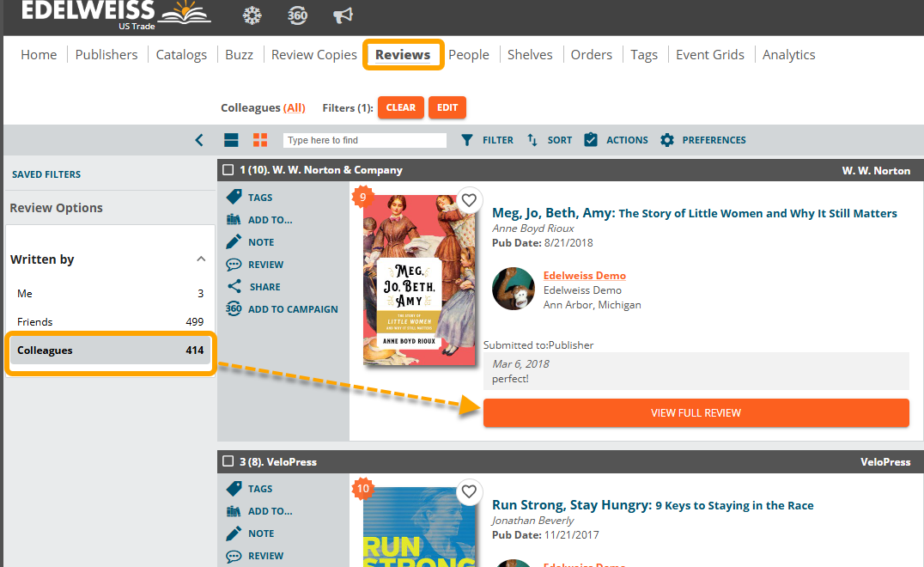Open the Run Strong cover thumbnail
Viewport: 924px width, 567px height.
click(x=419, y=527)
